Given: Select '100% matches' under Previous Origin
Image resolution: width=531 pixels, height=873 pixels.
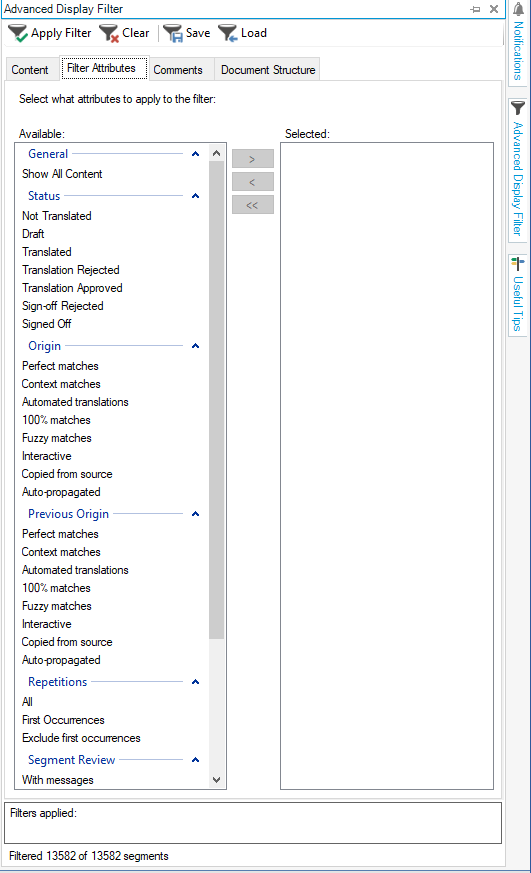Looking at the screenshot, I should point(56,588).
